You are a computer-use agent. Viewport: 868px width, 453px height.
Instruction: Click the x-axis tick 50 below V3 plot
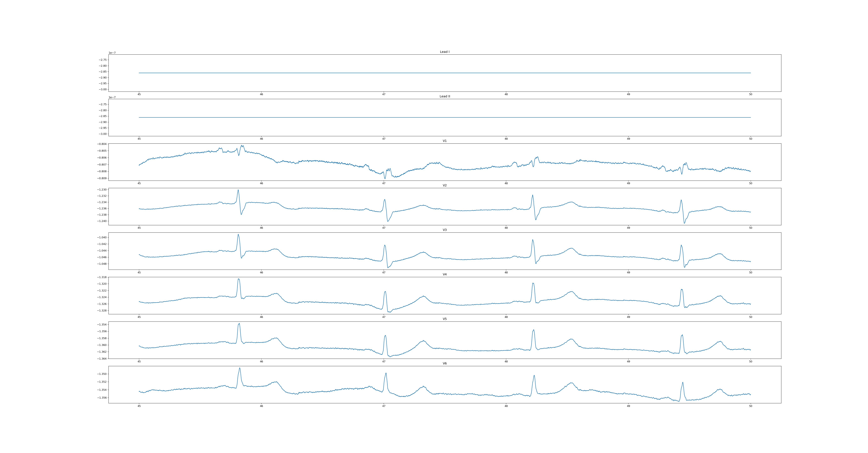750,272
